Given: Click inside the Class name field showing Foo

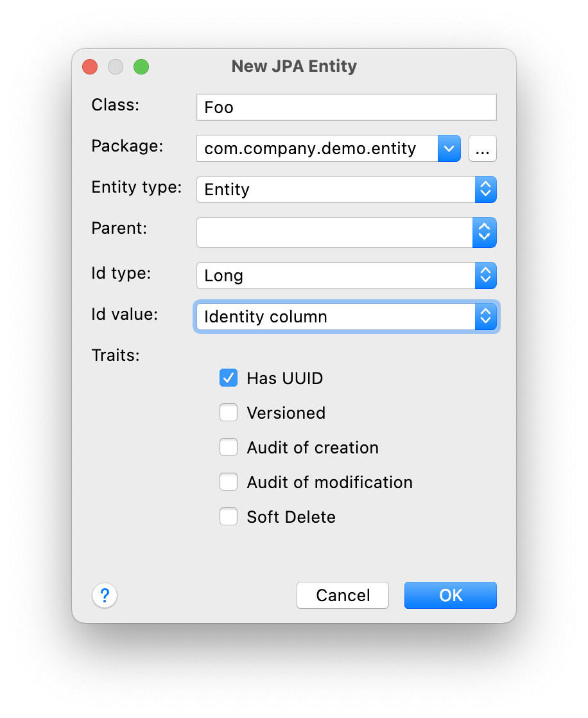Looking at the screenshot, I should point(346,107).
